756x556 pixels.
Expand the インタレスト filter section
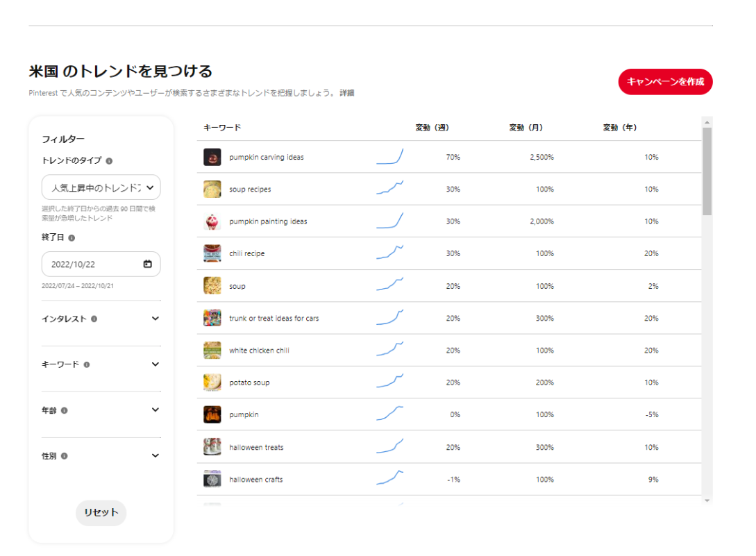[x=155, y=319]
